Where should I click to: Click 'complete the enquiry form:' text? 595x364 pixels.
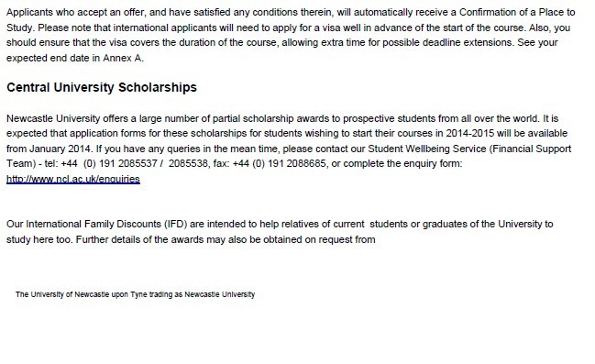tap(402, 164)
